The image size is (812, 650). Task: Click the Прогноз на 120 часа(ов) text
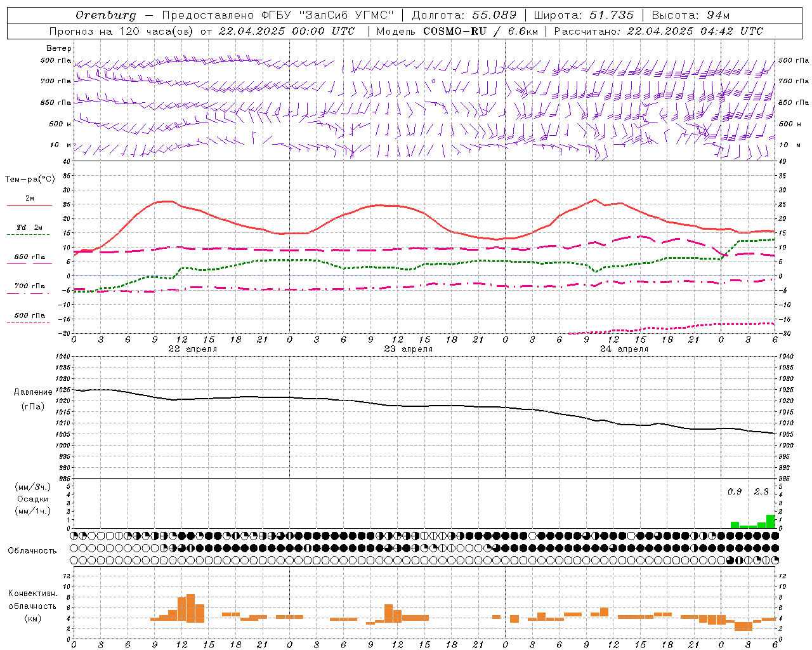tap(122, 31)
